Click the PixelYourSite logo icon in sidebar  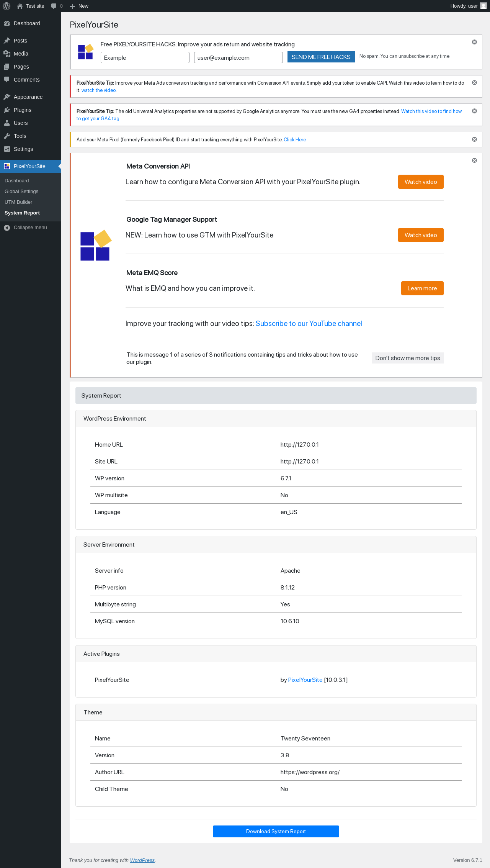[7, 166]
